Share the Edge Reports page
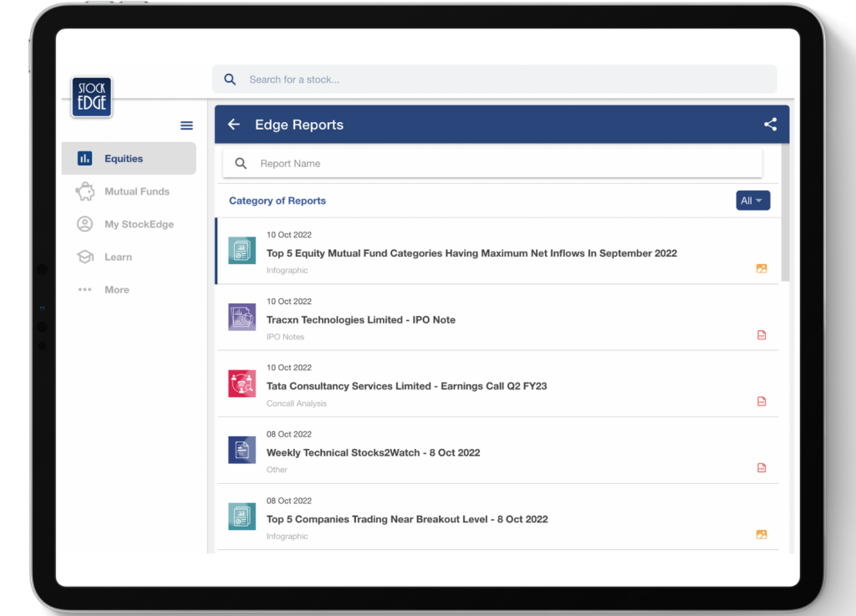Image resolution: width=856 pixels, height=616 pixels. [x=770, y=125]
